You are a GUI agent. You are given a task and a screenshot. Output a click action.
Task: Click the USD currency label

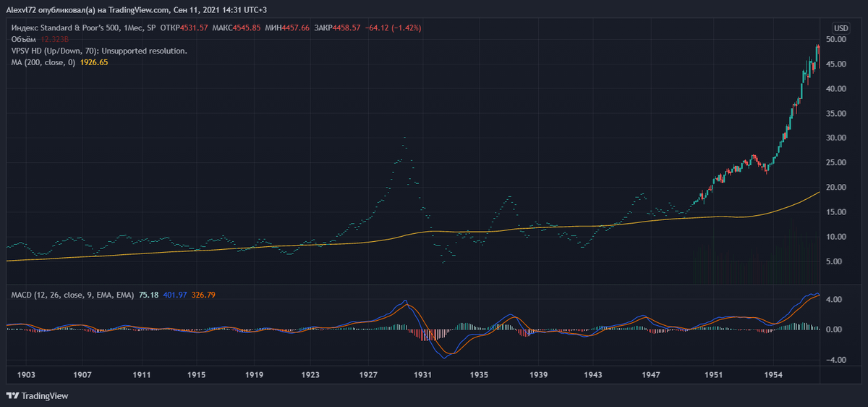point(841,28)
